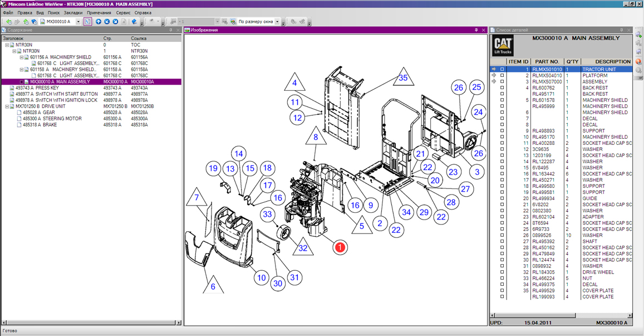Click the blue down-right arrow toolbar button
This screenshot has height=336, width=644.
(x=115, y=22)
